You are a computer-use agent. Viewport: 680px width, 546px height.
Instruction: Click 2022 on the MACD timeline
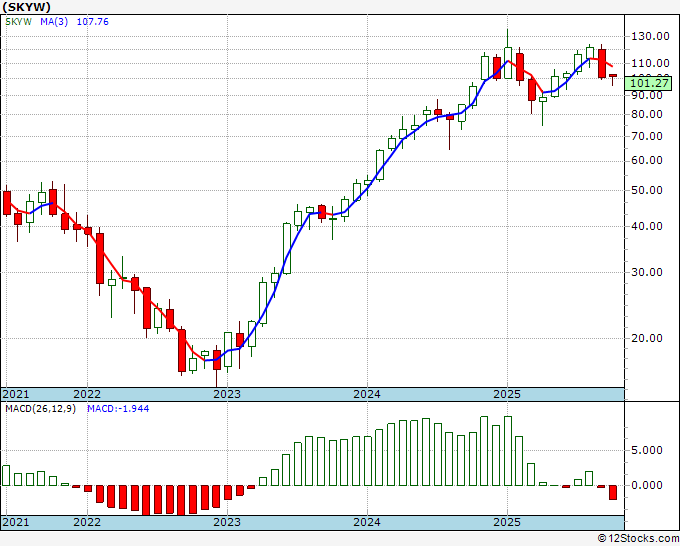87,522
